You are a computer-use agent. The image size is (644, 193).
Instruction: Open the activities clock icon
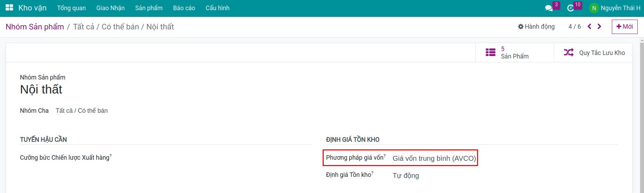(571, 8)
